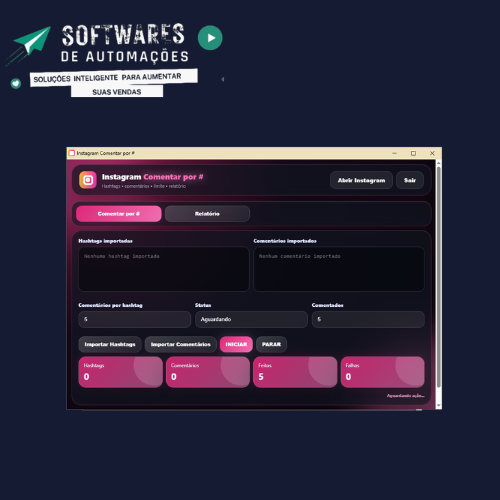Click the 'Aguardando ação...' status text
The image size is (500, 500).
(x=405, y=396)
